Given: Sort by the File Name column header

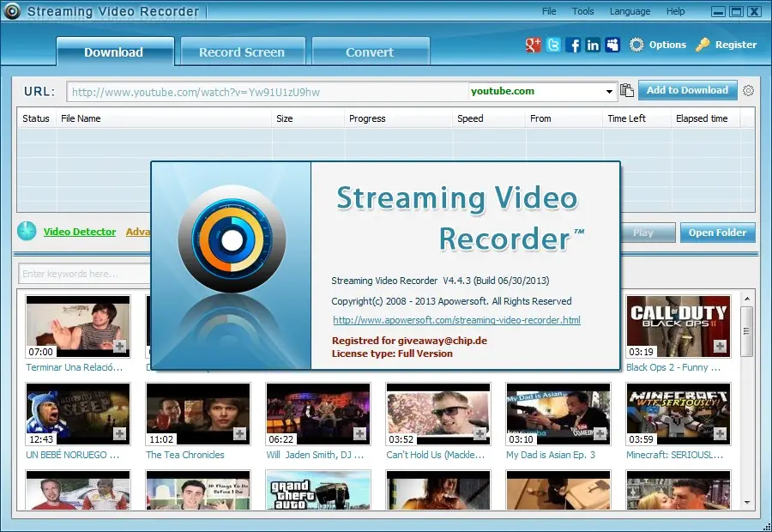Looking at the screenshot, I should [164, 118].
